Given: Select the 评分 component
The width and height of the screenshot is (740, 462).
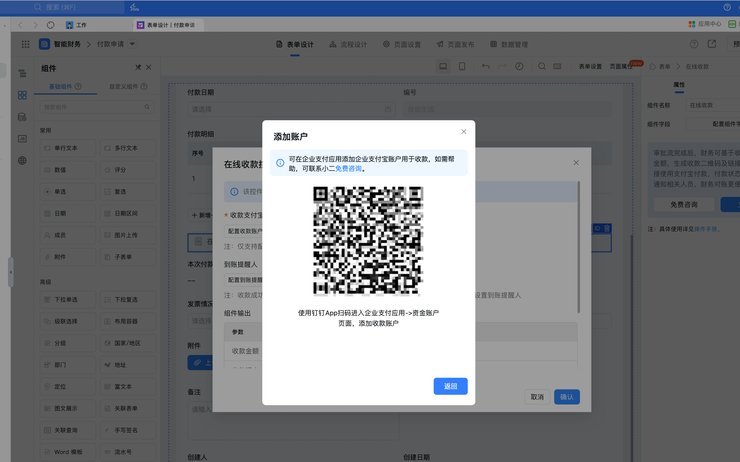Looking at the screenshot, I should click(127, 170).
